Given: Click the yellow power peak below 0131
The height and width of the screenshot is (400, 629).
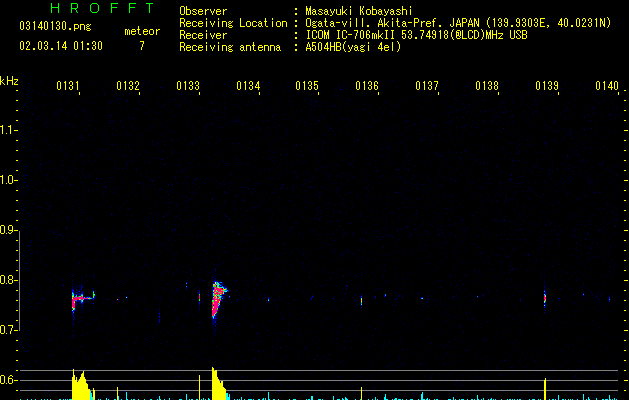Looking at the screenshot, I should tap(81, 385).
